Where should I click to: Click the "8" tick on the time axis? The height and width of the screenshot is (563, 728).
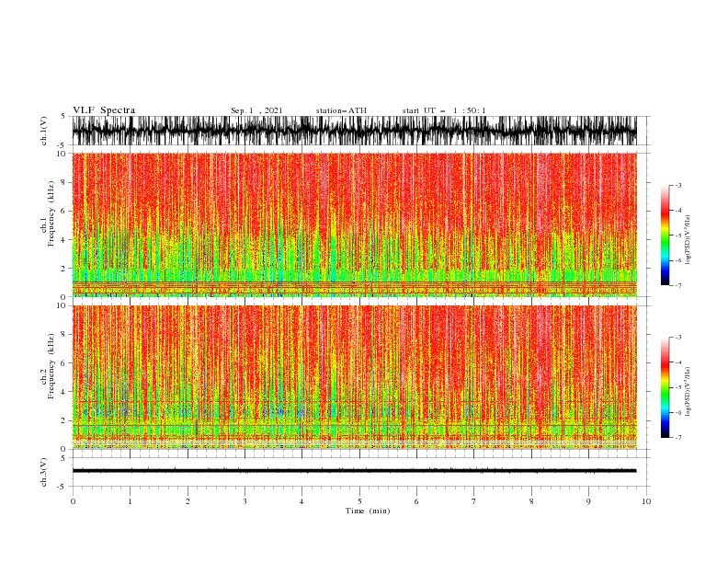pyautogui.click(x=531, y=501)
